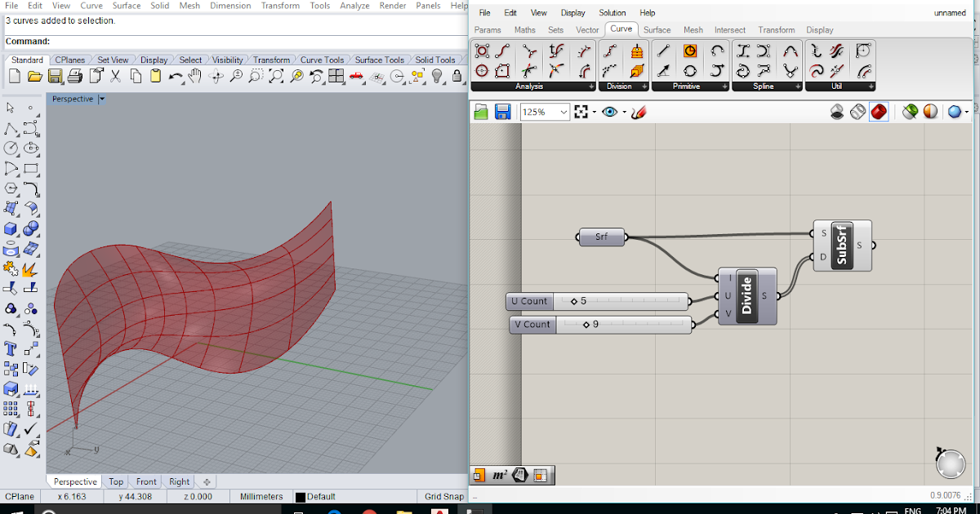This screenshot has width=980, height=514.
Task: Open Rhino's Mesh menu
Action: 189,5
